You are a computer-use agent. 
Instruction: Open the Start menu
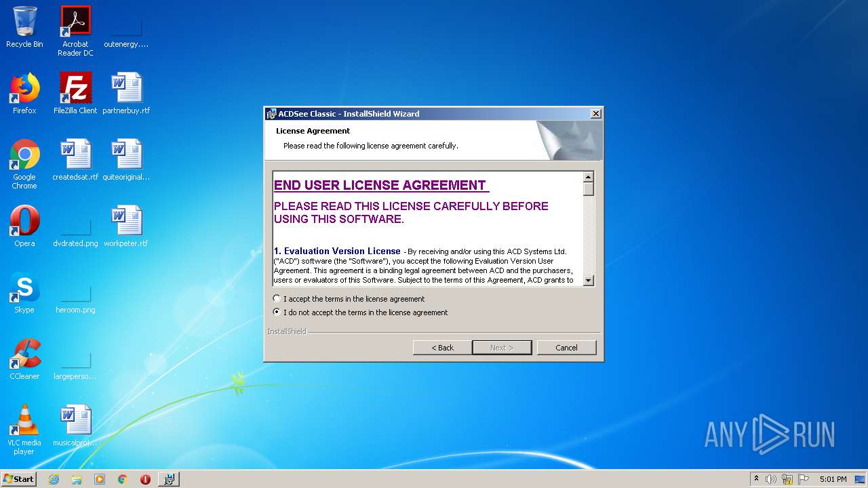point(19,479)
